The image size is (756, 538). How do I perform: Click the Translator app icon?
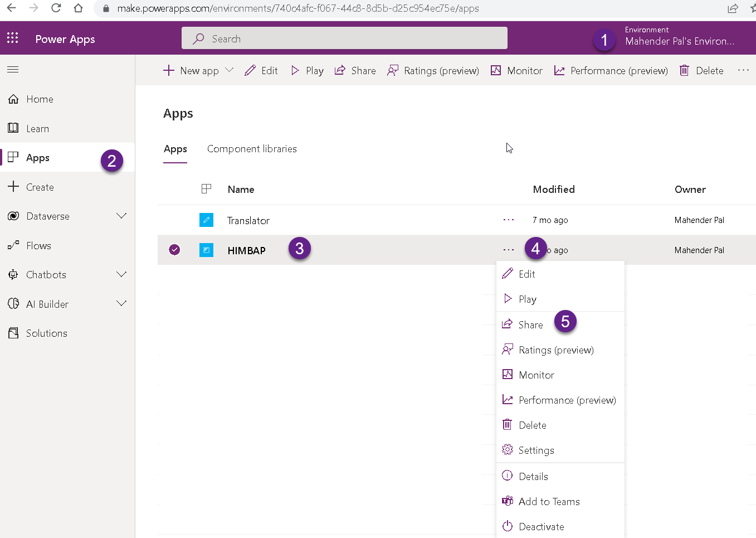click(206, 220)
